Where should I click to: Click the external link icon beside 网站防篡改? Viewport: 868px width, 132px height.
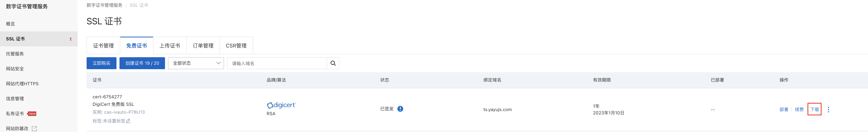[x=34, y=129]
